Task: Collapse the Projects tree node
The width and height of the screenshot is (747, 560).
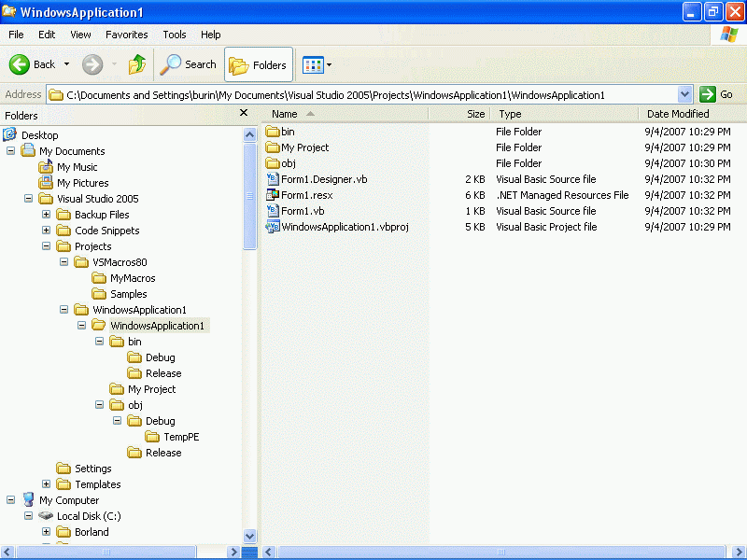Action: [46, 246]
